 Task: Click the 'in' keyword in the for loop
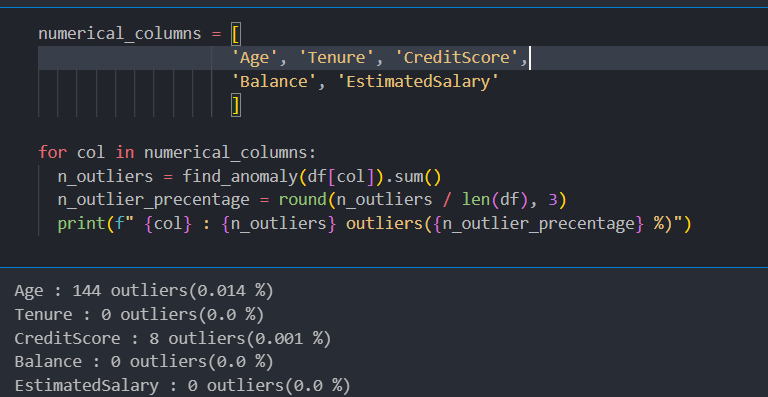coord(124,152)
